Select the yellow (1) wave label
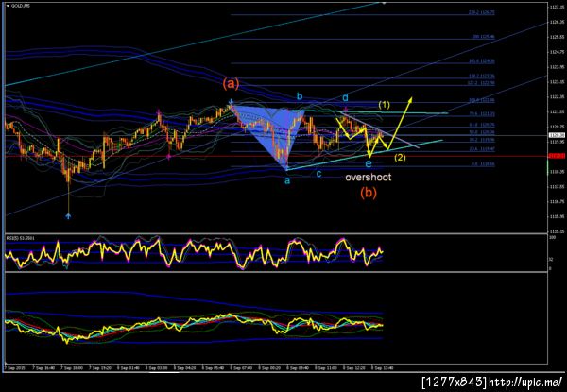567x392 pixels. coord(384,105)
